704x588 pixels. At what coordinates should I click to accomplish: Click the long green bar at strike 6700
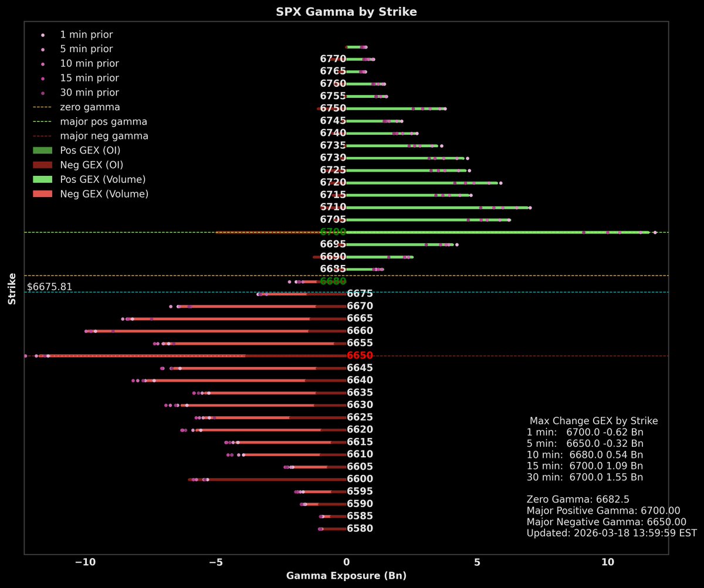[x=499, y=232]
